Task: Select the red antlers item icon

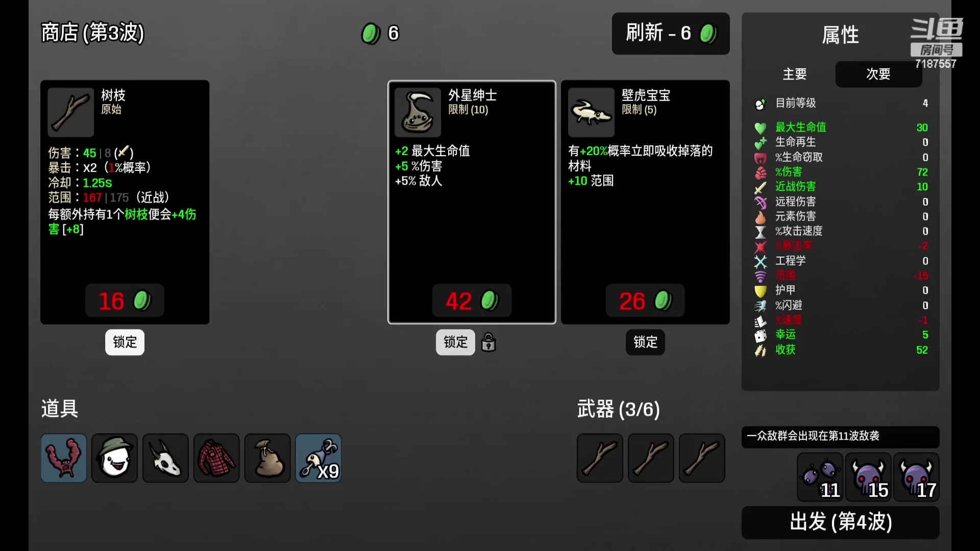Action: (64, 458)
